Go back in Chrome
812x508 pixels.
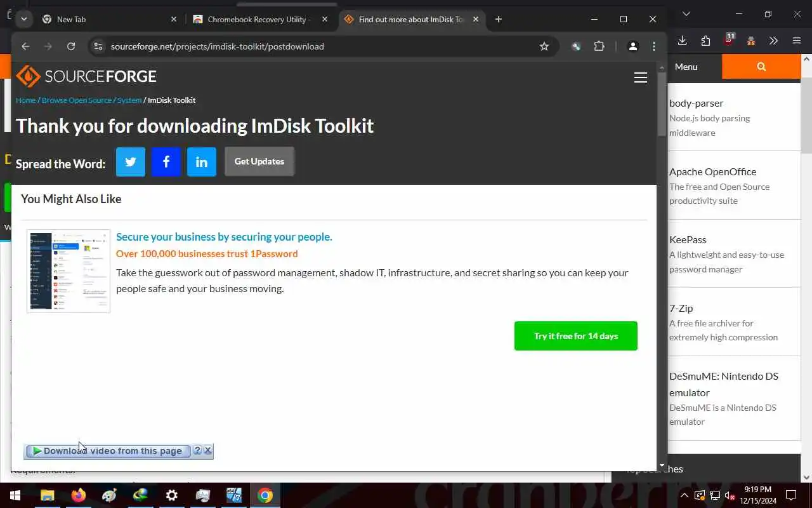25,46
